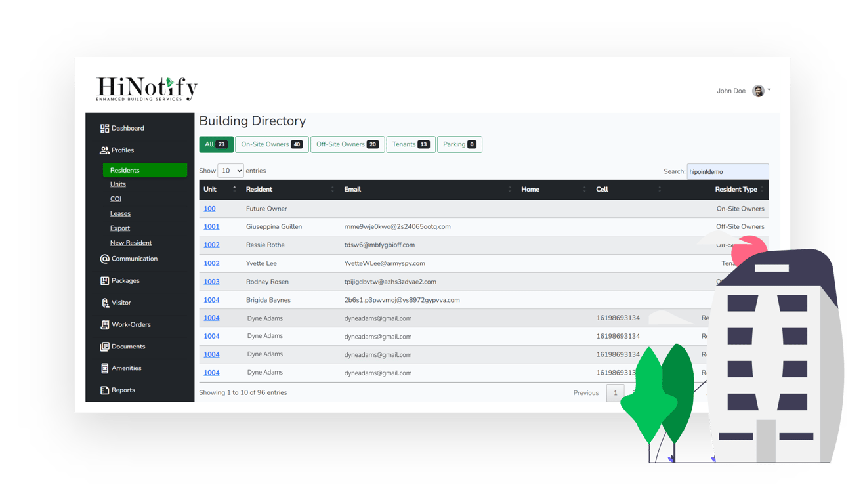
Task: Open unit 1002 link for Ressie Rothe
Action: coord(211,245)
